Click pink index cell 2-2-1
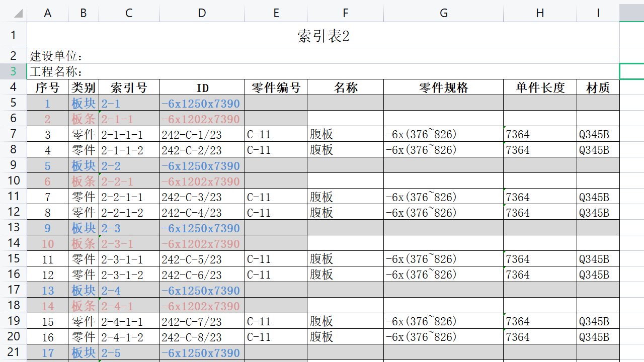The width and height of the screenshot is (644, 362). [x=129, y=181]
